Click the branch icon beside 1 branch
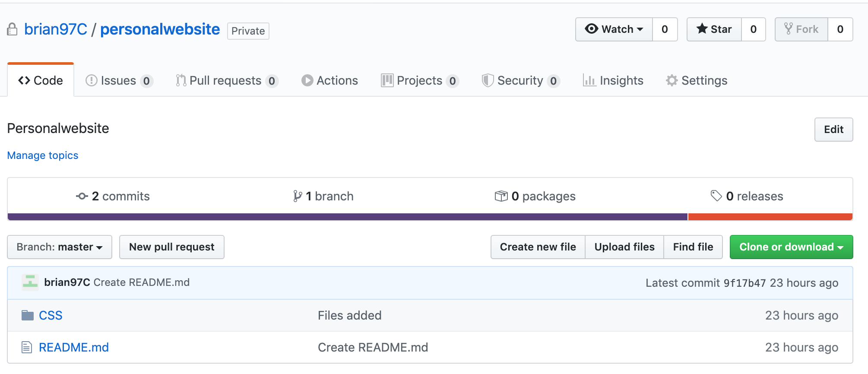868x374 pixels. (x=298, y=196)
